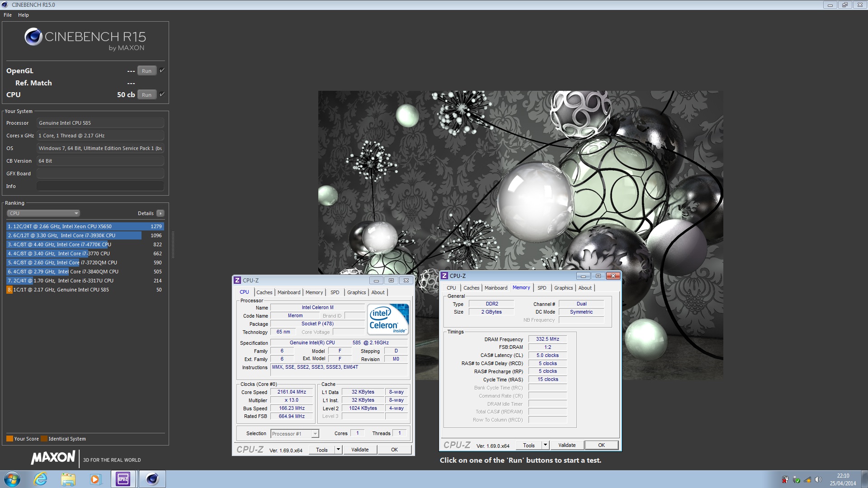The image size is (868, 488).
Task: Click OK in left CPU-Z window
Action: pos(394,450)
